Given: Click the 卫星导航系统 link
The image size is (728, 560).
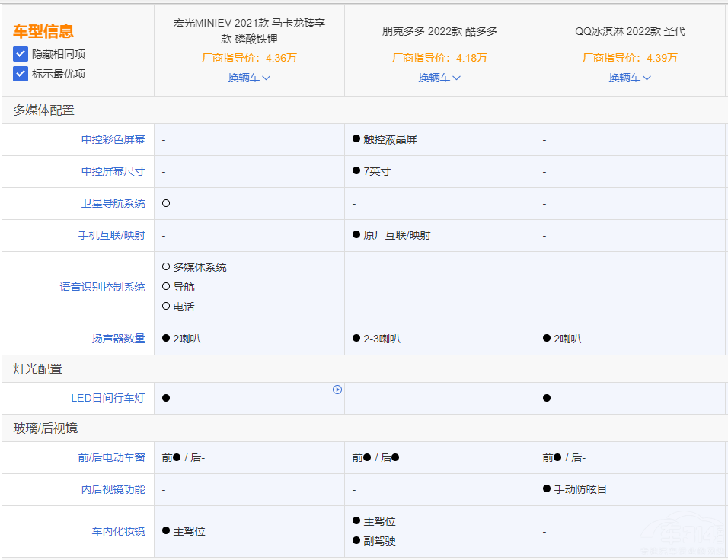Looking at the screenshot, I should pos(113,203).
